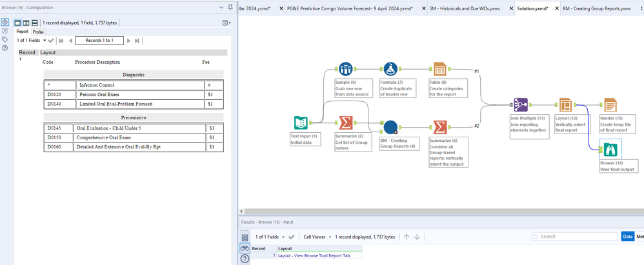This screenshot has width=644, height=265.
Task: Click the 'Comprehensive Oral Exam' report cell
Action: point(139,137)
